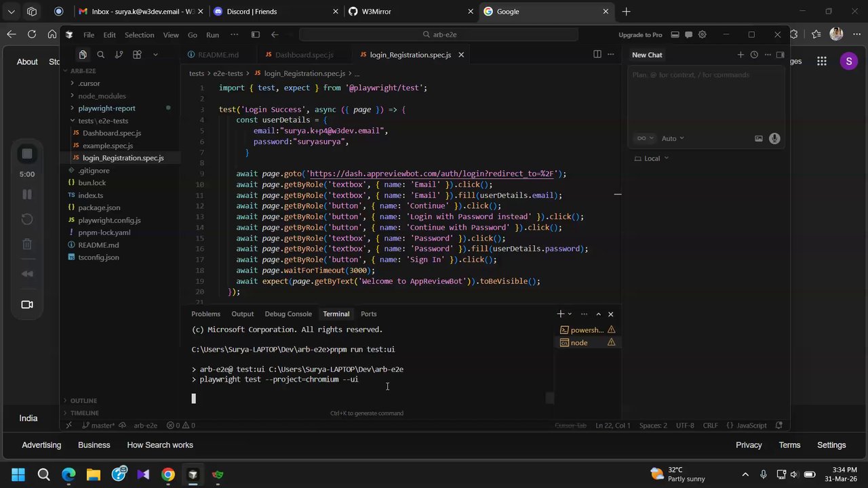Screen dimensions: 868x488
Task: Split the editor to the right
Action: pos(597,55)
